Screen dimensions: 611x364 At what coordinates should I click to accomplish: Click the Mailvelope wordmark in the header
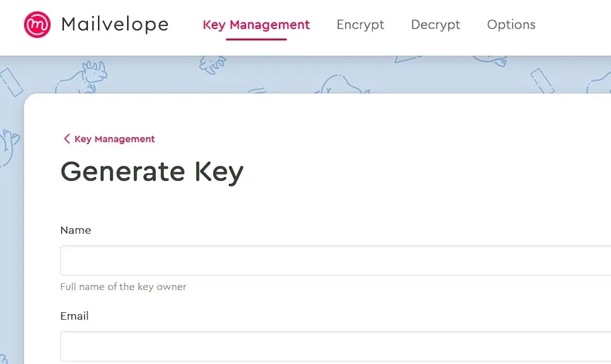(x=114, y=24)
